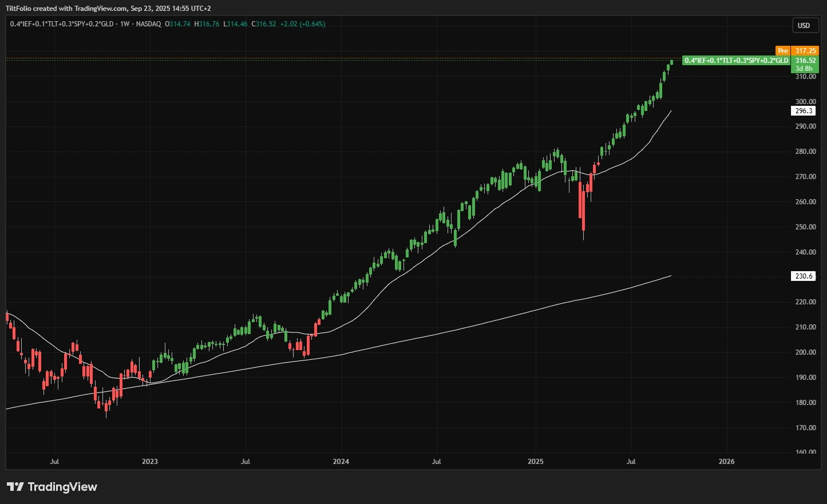This screenshot has height=504, width=827.
Task: Click the Jul 2024 label on the time axis
Action: [436, 461]
